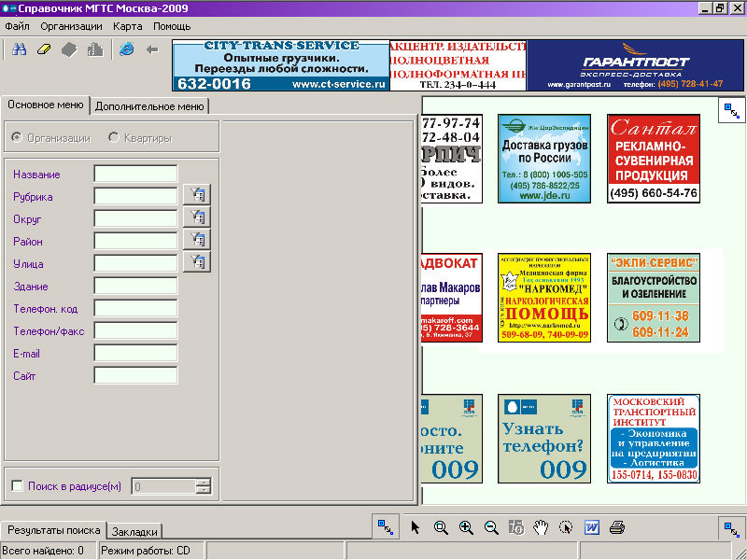Open the Экли-Сервис благоустройство ad
747x560 pixels.
tap(654, 298)
